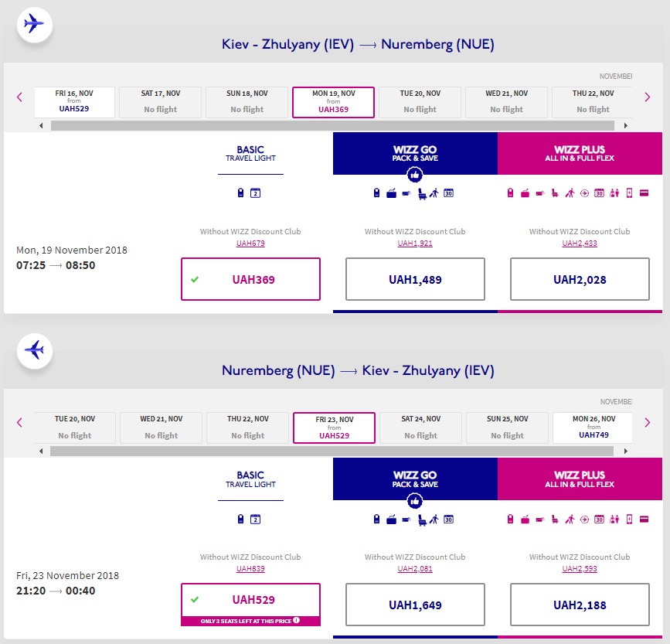670x644 pixels.
Task: Click the mobile phone icon under return WIZZ PLUS
Action: tap(629, 519)
